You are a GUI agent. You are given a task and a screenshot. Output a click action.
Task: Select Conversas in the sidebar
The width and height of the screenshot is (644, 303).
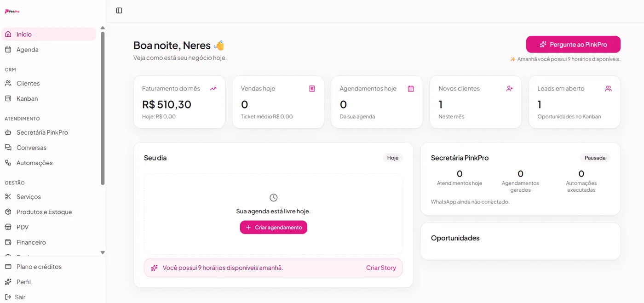click(x=49, y=148)
